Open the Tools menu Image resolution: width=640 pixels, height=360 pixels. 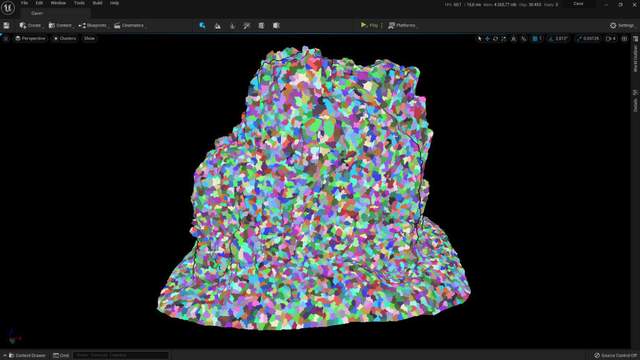click(x=79, y=3)
